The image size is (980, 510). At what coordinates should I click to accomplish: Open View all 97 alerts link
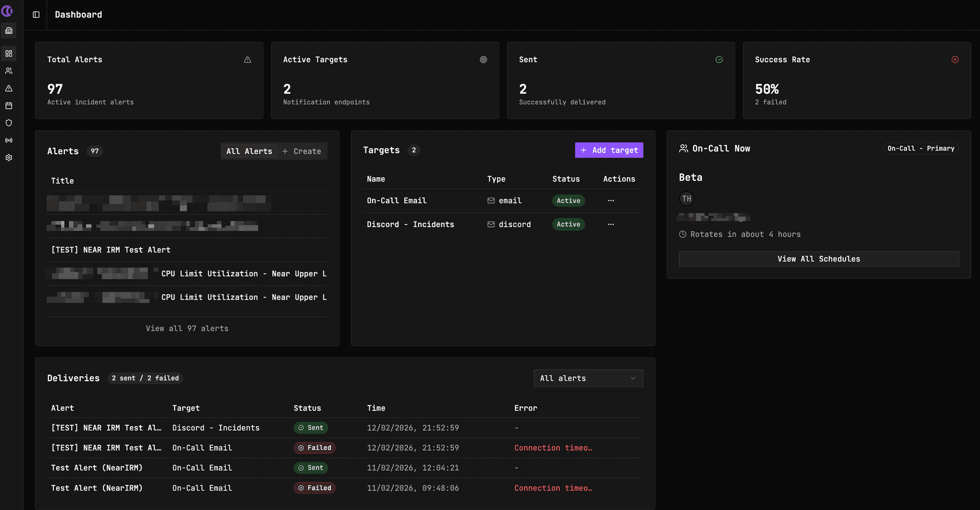click(187, 328)
